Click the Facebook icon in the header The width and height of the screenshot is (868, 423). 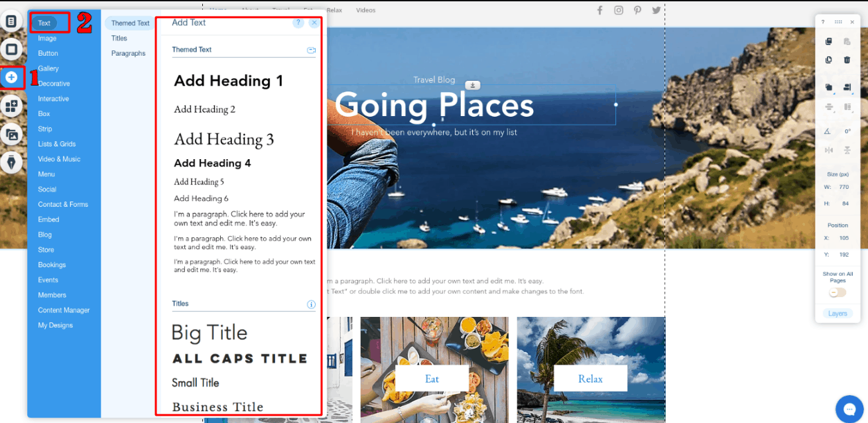tap(599, 10)
